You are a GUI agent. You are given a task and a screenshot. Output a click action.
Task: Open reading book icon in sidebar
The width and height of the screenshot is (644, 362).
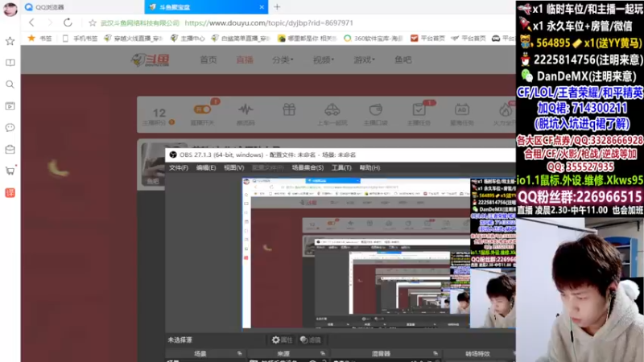(10, 63)
